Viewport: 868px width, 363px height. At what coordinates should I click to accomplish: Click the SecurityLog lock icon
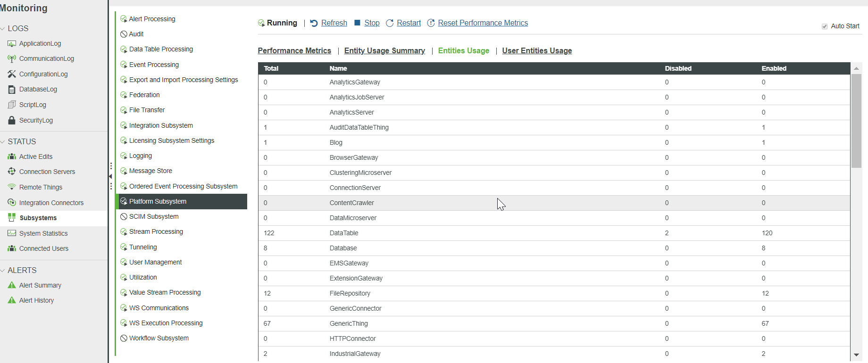pyautogui.click(x=12, y=120)
